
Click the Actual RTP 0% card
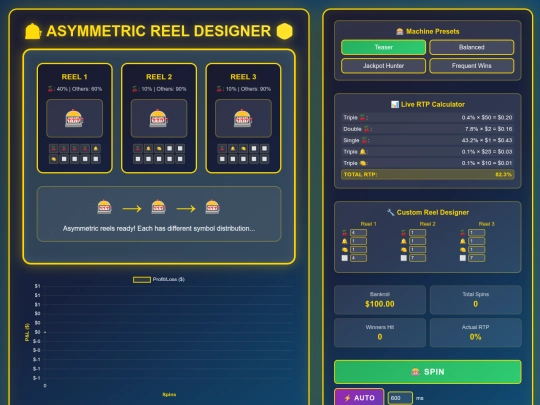pyautogui.click(x=476, y=333)
